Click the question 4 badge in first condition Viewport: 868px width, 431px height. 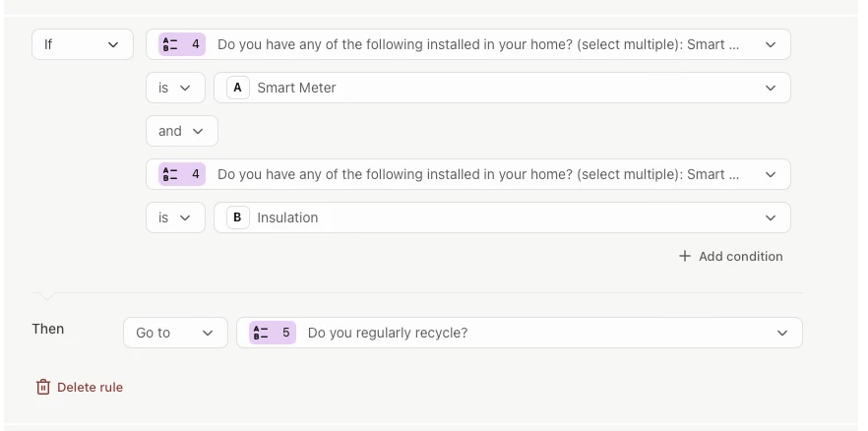coord(182,44)
